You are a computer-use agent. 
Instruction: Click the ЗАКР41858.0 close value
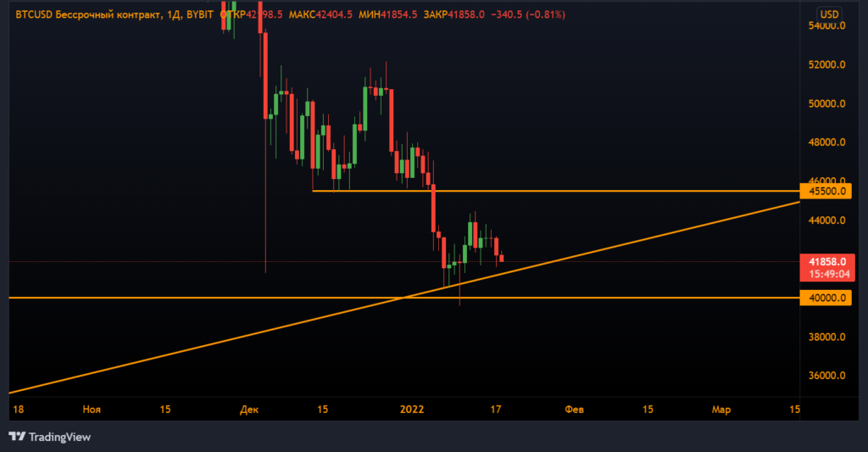(454, 14)
